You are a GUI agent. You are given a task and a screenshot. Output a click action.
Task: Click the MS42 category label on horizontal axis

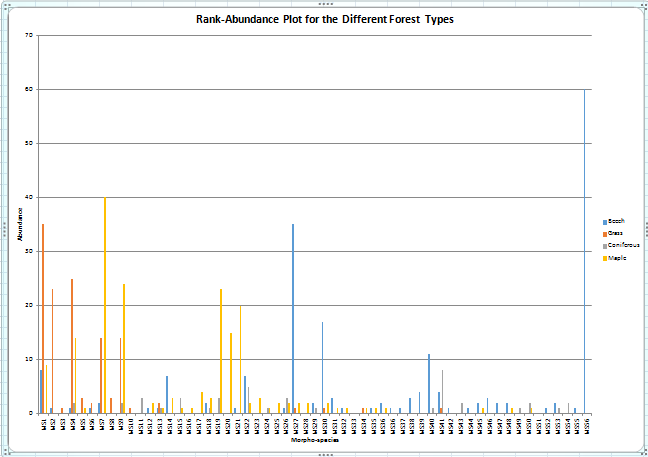(x=451, y=426)
